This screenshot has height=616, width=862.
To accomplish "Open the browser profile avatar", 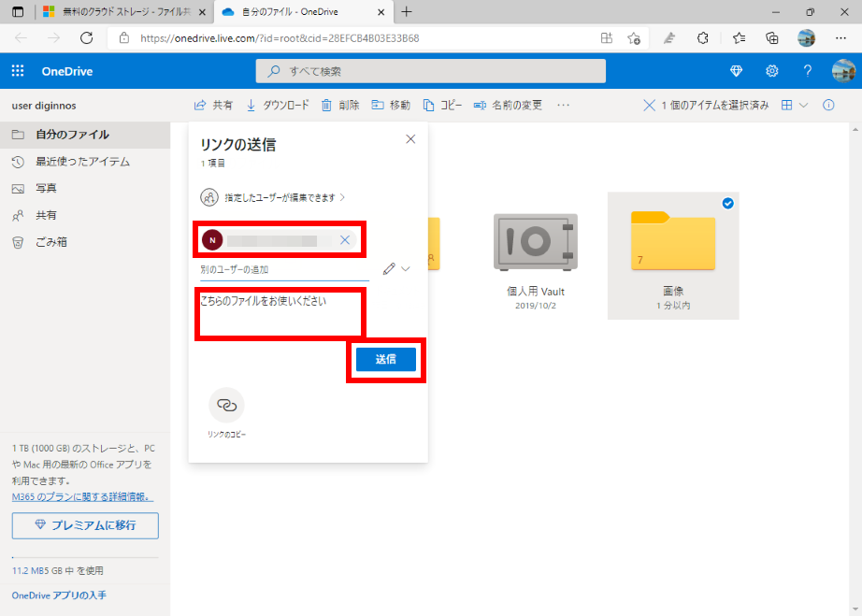I will coord(807,38).
